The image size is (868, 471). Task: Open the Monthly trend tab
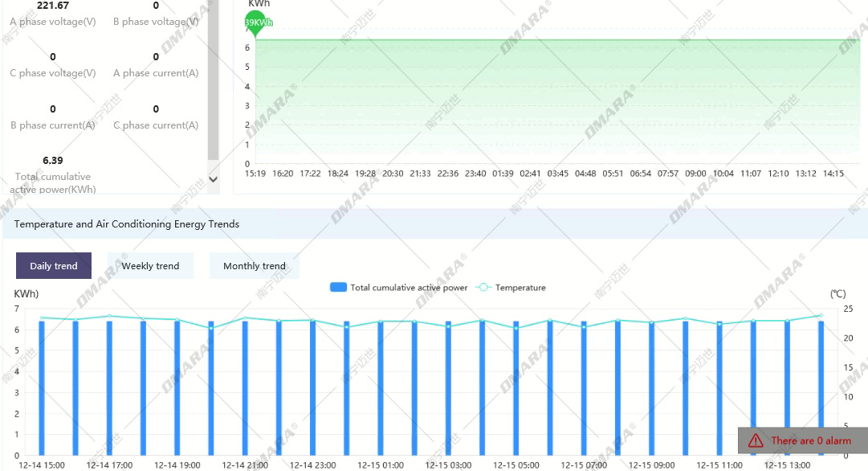point(254,266)
